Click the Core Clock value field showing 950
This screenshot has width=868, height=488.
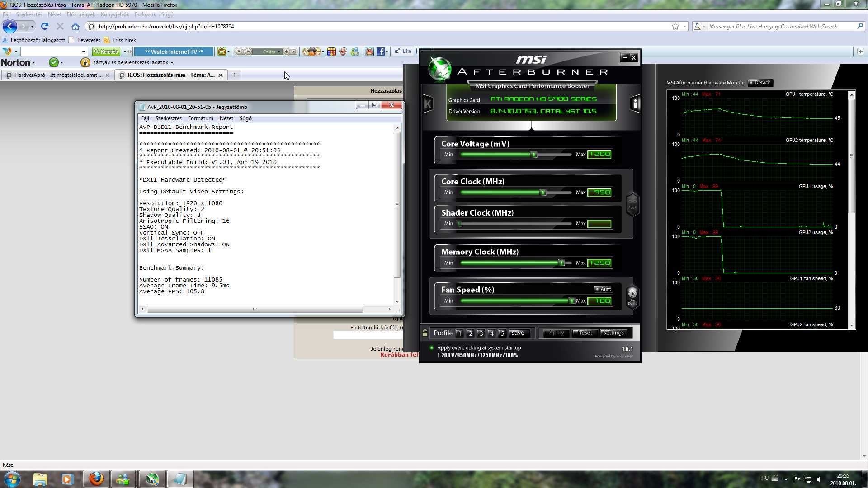point(599,192)
